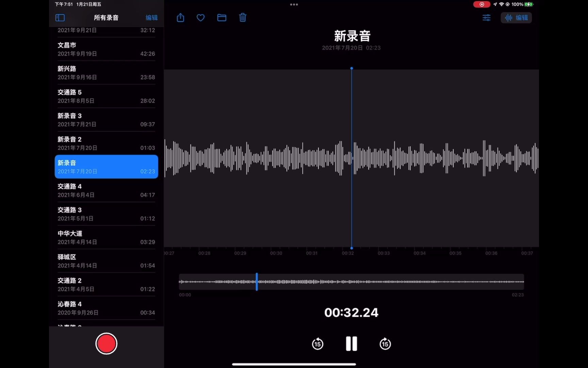Image resolution: width=588 pixels, height=368 pixels.
Task: Move recording with the folder icon
Action: point(222,18)
